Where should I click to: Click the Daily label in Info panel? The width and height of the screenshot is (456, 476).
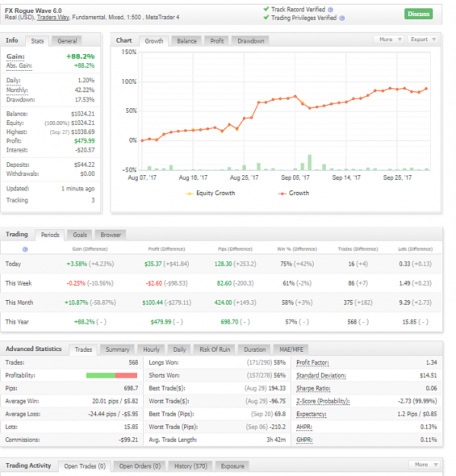pos(14,81)
